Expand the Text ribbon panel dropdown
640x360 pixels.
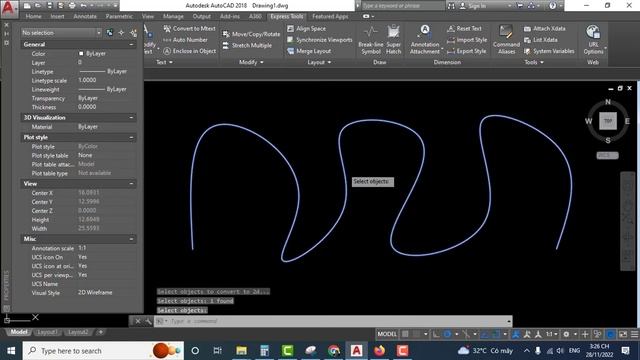[164, 62]
